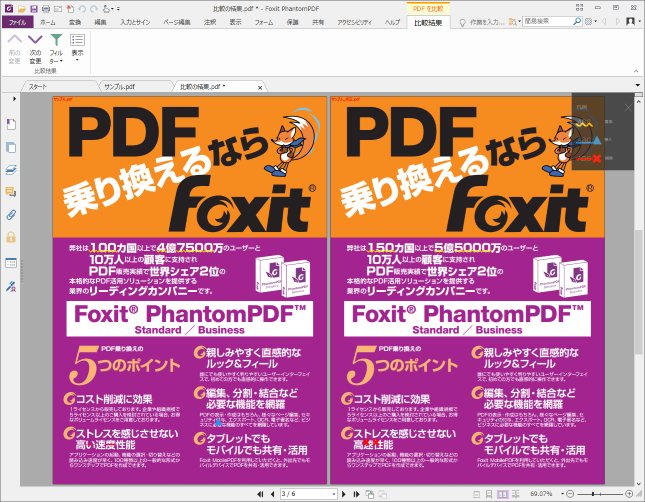Switch to the フォーム ribbon tab

pyautogui.click(x=264, y=22)
